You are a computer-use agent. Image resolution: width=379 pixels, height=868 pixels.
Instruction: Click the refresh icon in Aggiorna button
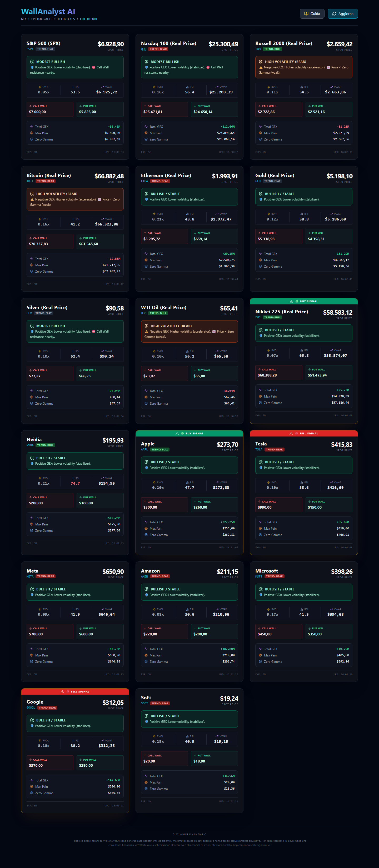coord(334,14)
